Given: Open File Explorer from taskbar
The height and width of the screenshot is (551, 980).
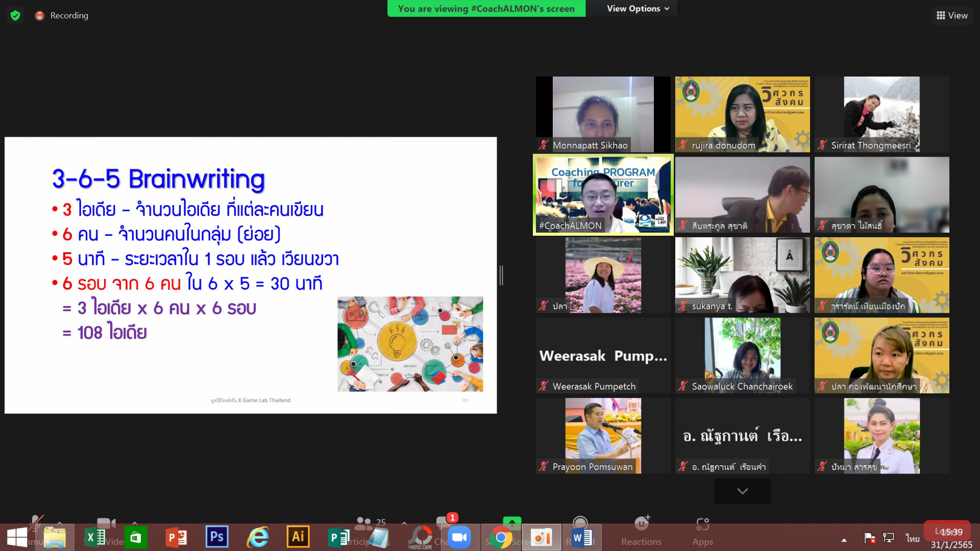Looking at the screenshot, I should [x=55, y=537].
